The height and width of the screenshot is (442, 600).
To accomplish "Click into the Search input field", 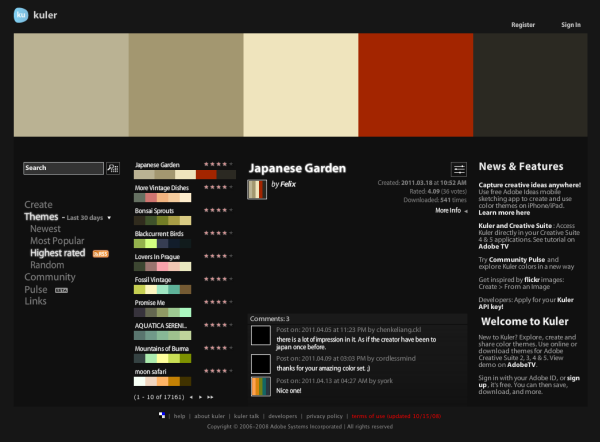I will click(63, 168).
